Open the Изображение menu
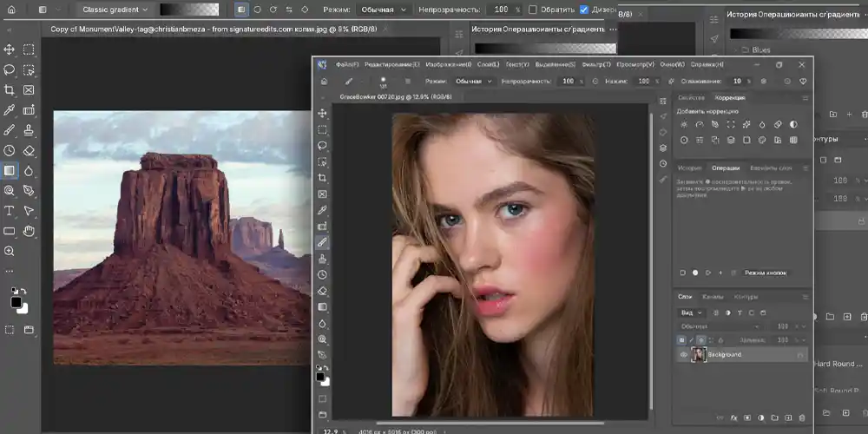868x434 pixels. coord(449,65)
